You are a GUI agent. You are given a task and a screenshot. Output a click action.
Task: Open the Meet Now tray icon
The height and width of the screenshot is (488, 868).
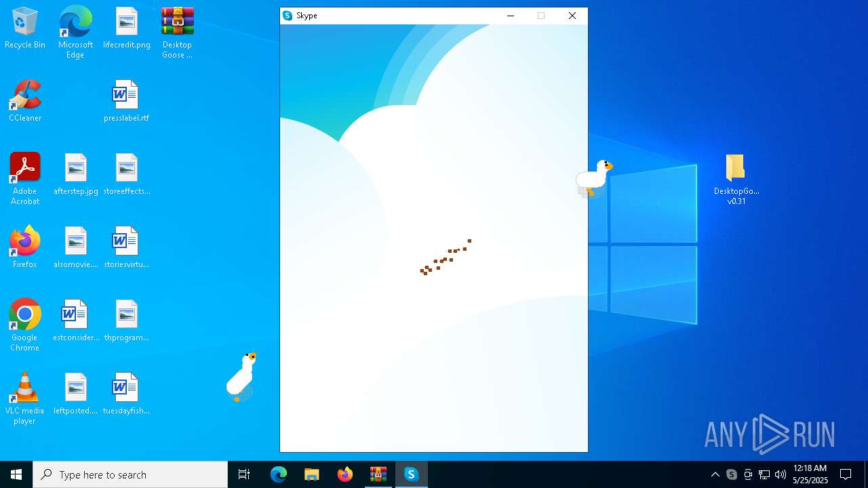[748, 474]
